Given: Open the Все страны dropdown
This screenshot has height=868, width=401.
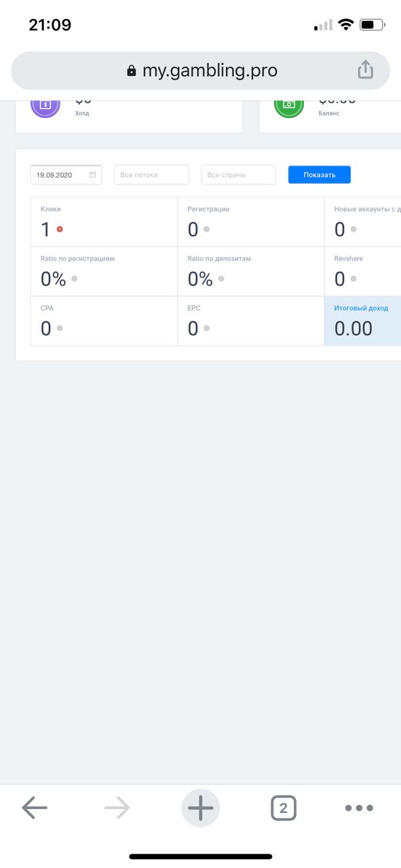Looking at the screenshot, I should pos(239,174).
